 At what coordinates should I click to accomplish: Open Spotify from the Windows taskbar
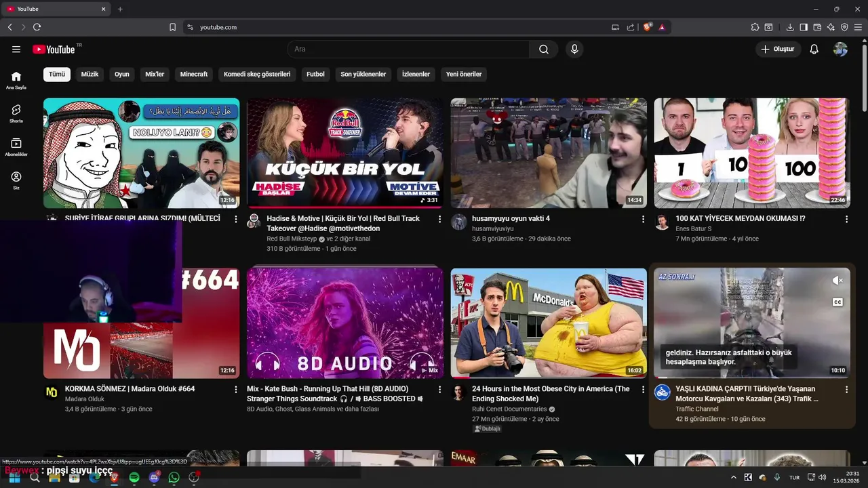click(134, 477)
